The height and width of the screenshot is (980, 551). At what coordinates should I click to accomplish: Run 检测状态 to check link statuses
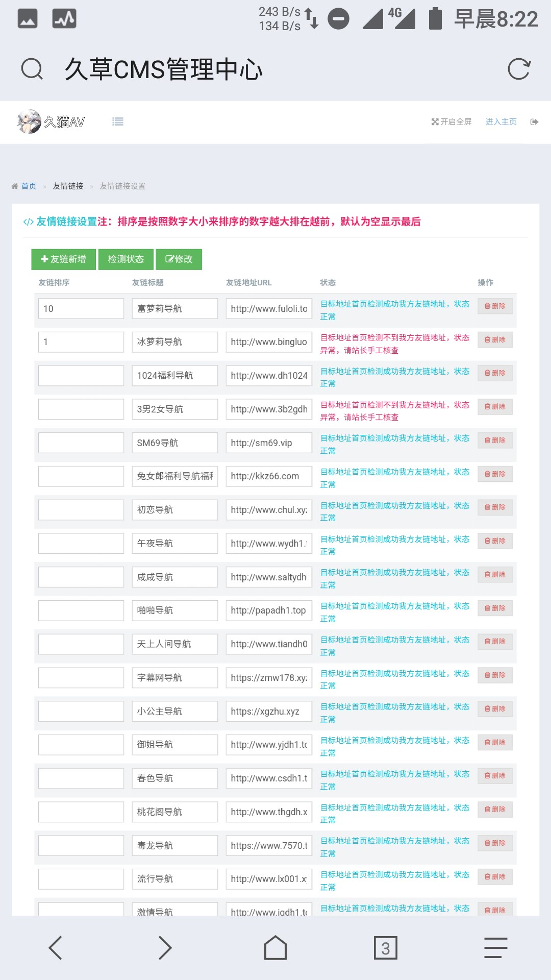coord(125,259)
